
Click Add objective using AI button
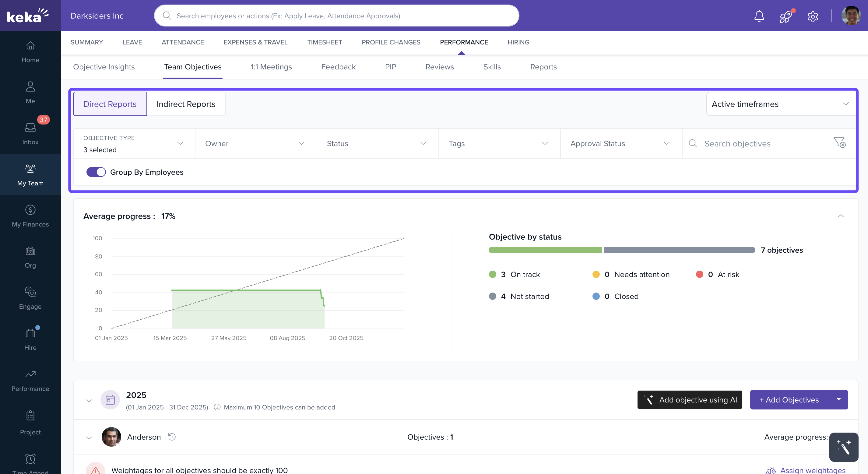pyautogui.click(x=689, y=400)
